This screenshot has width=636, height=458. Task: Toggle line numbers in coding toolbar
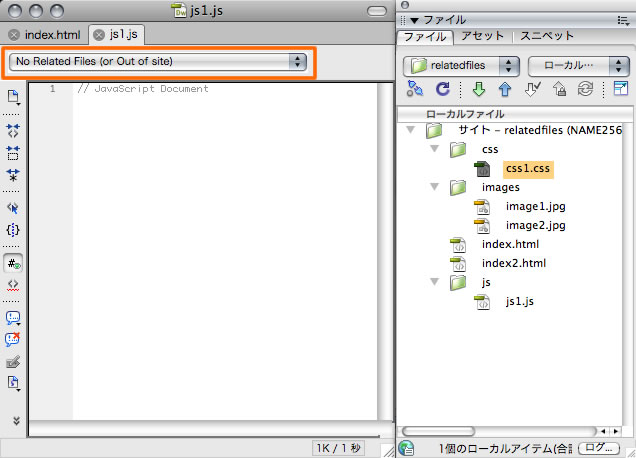pyautogui.click(x=14, y=264)
